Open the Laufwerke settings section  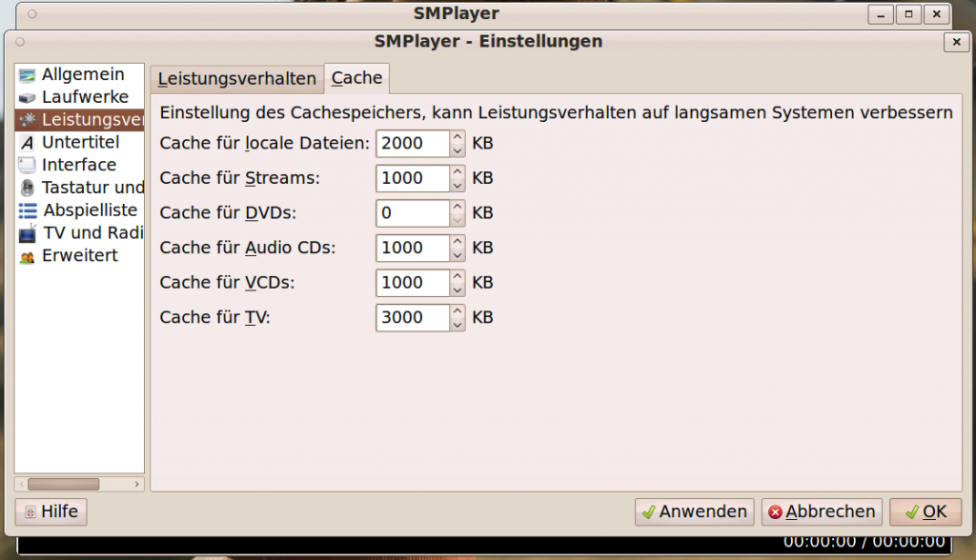coord(80,97)
